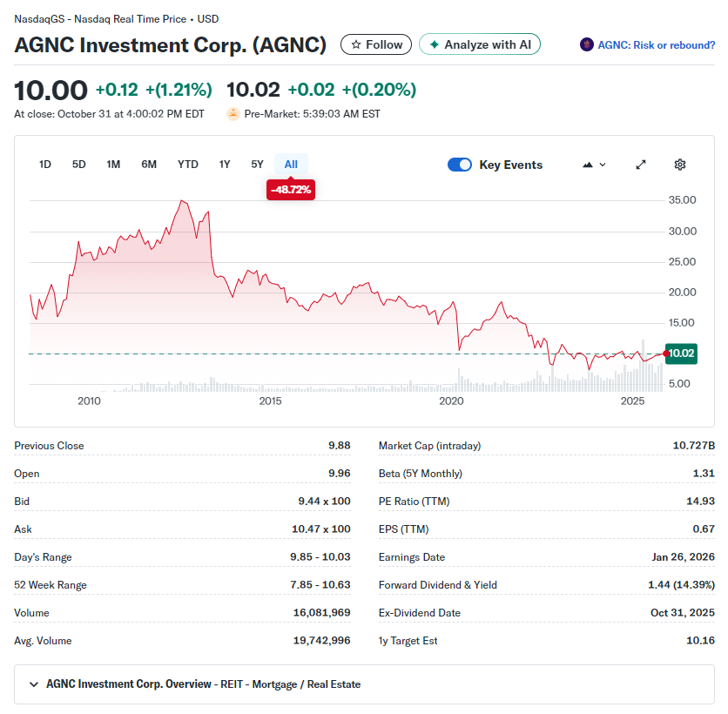Click the Follow star button
Screen dimensions: 728x714
click(375, 44)
